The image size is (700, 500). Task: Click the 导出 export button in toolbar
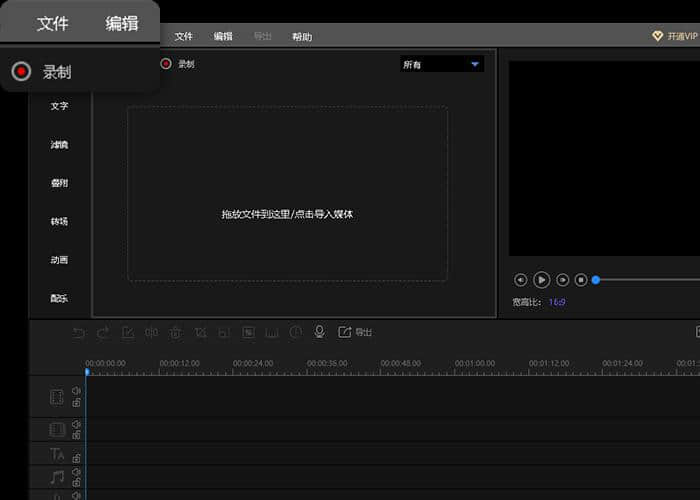point(356,332)
